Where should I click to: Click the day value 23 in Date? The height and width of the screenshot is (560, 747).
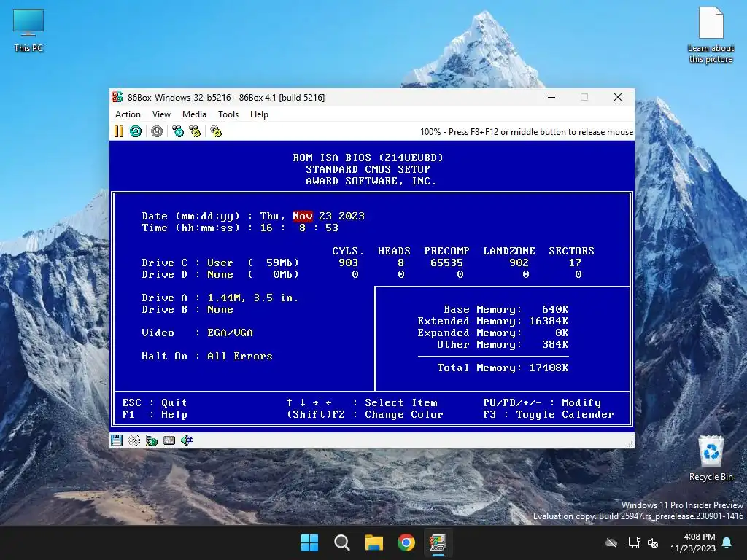325,216
